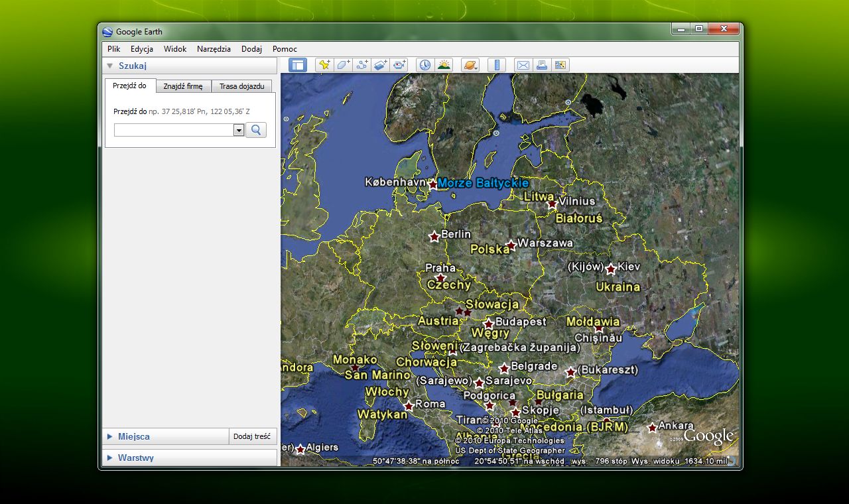Screen dimensions: 849x504
Task: Click the Czechy country label
Action: (449, 284)
